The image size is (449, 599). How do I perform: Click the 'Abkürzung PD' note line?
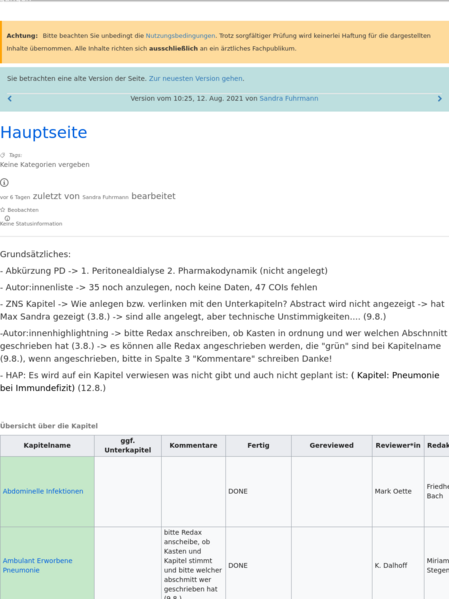coord(164,271)
